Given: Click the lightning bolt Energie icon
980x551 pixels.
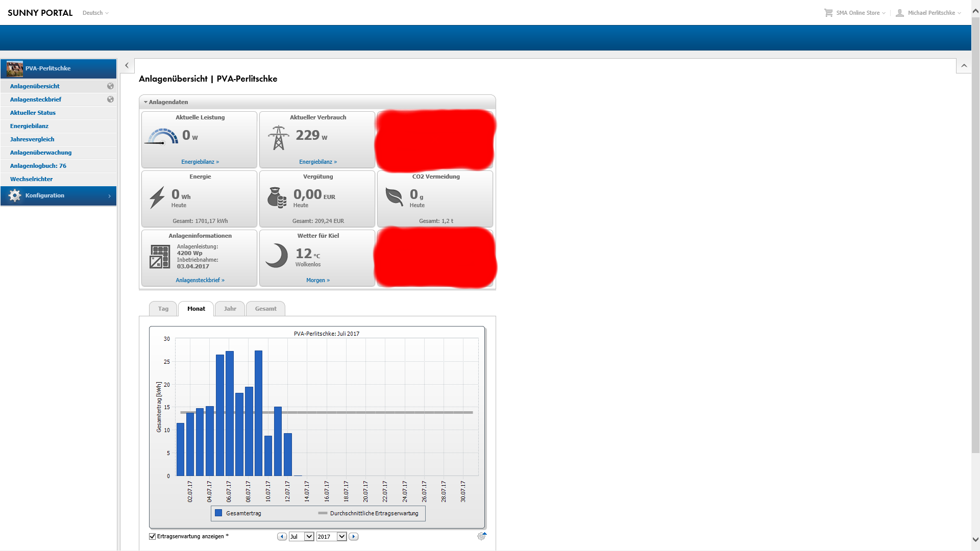Looking at the screenshot, I should pyautogui.click(x=157, y=197).
